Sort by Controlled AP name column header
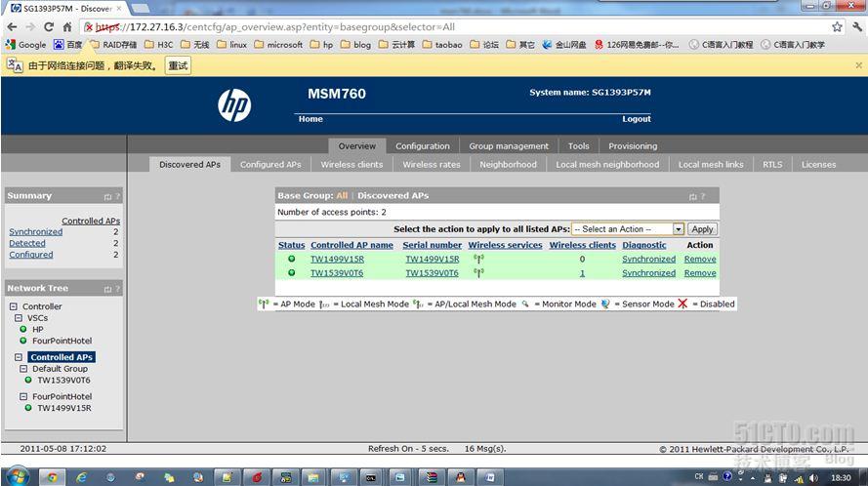This screenshot has height=486, width=868. [351, 245]
